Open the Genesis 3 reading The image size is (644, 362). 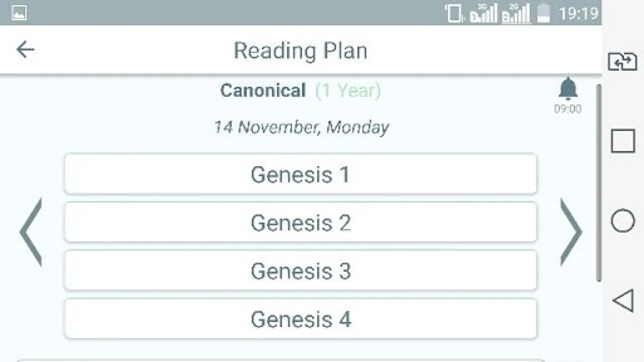tap(300, 271)
